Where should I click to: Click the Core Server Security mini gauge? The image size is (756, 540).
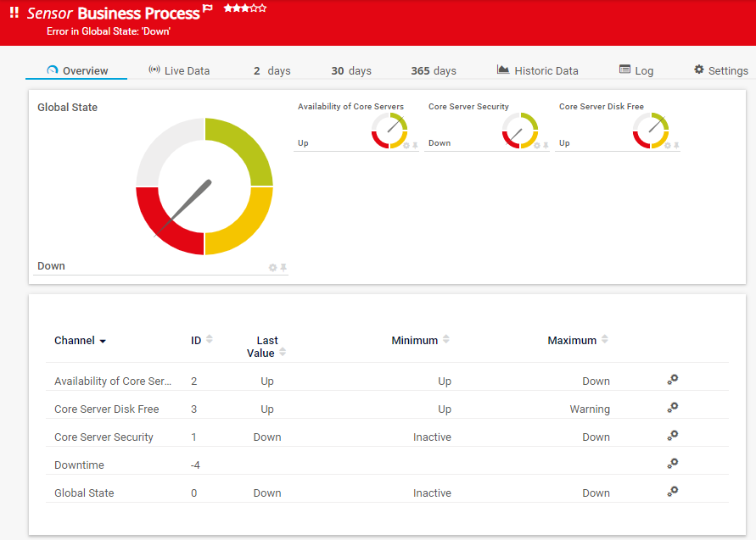(x=520, y=131)
